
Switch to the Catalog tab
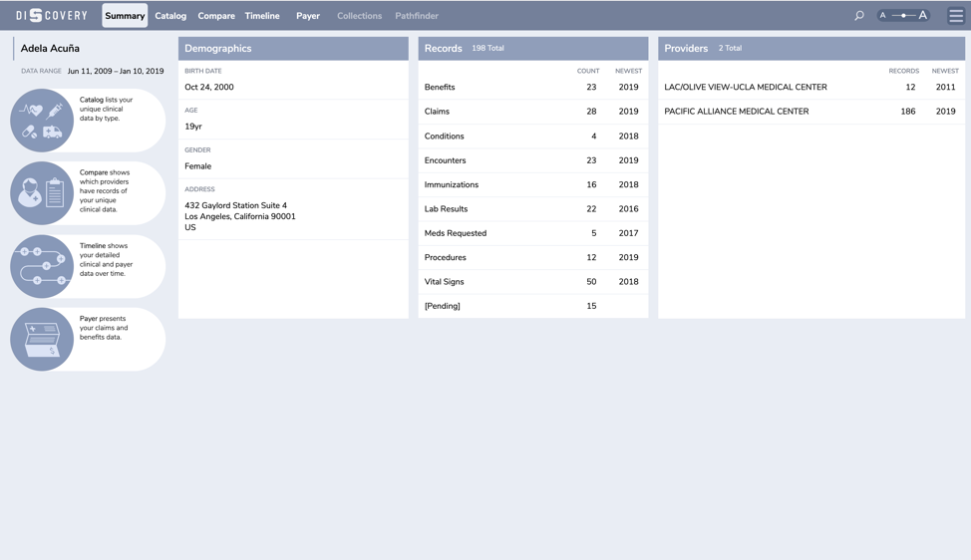click(x=170, y=16)
